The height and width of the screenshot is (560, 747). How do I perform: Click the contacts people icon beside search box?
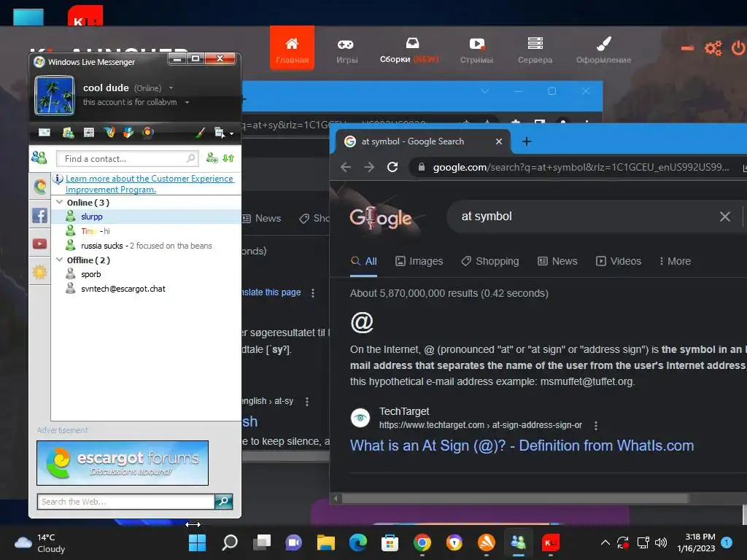pos(39,157)
